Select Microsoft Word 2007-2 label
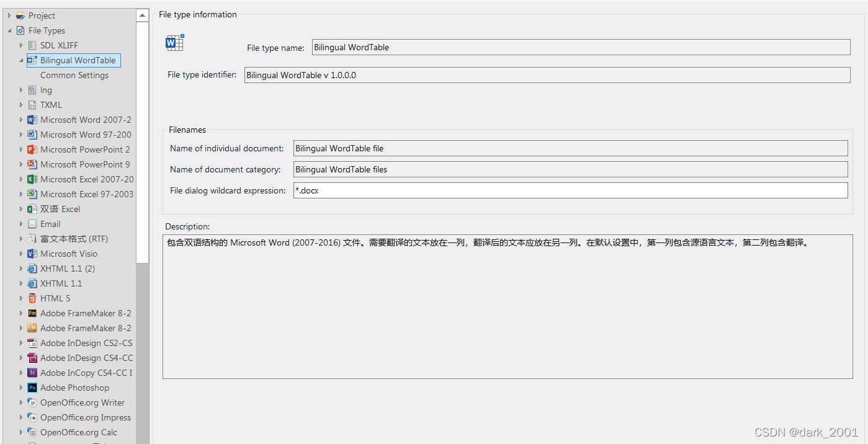Screen dimensions: 868x444 pyautogui.click(x=86, y=120)
